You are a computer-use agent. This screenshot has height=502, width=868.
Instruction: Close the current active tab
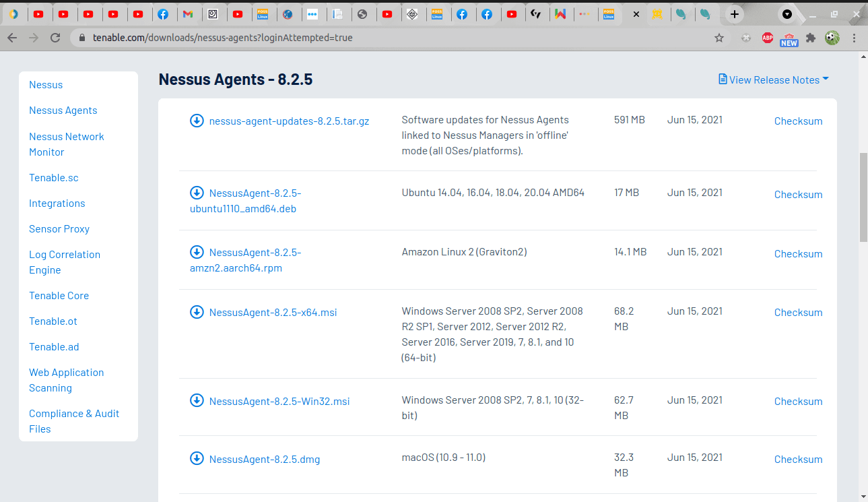click(636, 13)
